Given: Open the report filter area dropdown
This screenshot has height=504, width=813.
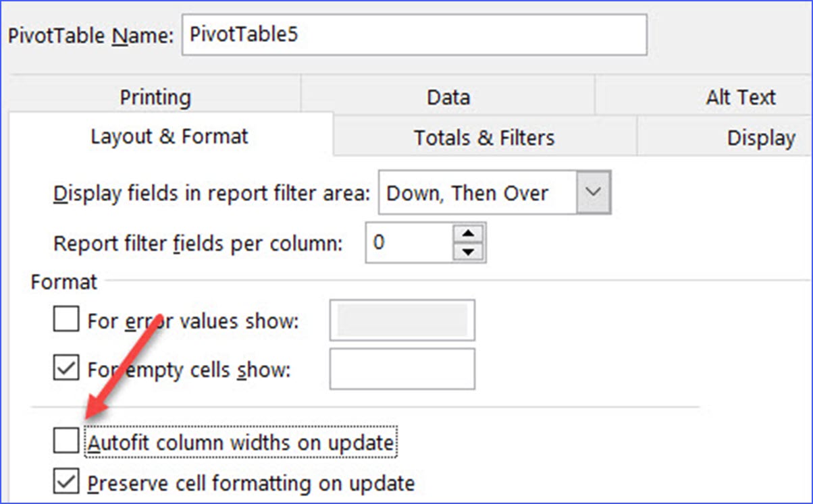Looking at the screenshot, I should [592, 192].
